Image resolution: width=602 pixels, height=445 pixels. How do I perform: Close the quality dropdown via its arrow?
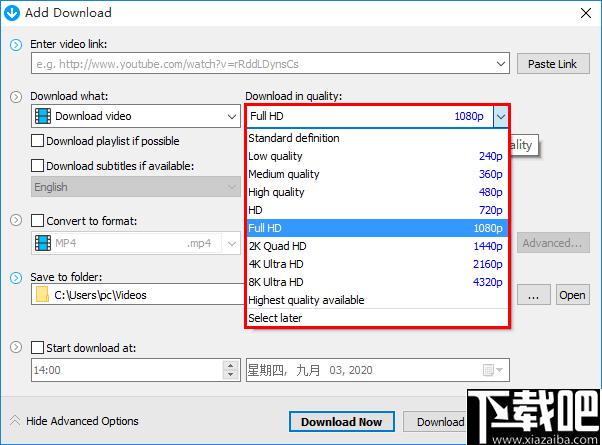(x=500, y=117)
